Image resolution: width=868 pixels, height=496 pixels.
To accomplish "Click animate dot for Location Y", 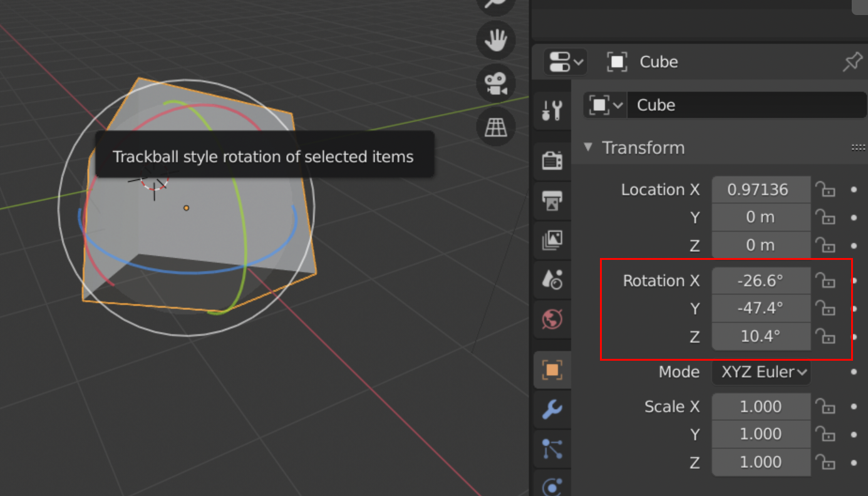I will coord(854,217).
